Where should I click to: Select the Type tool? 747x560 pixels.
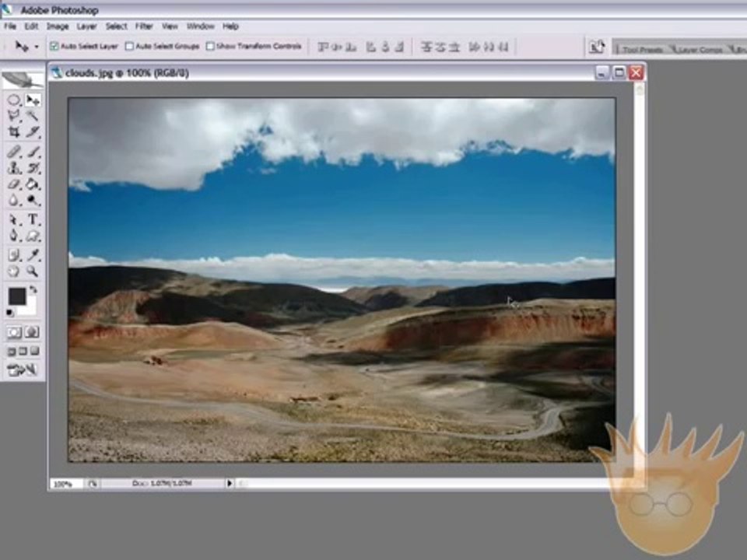pos(33,219)
